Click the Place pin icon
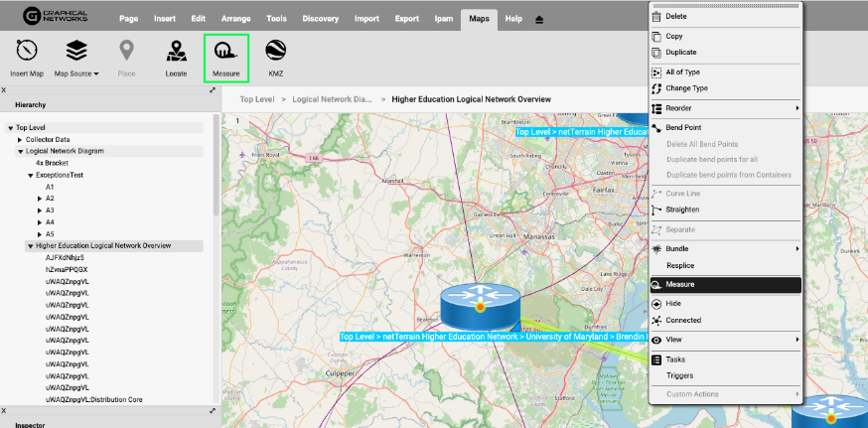The height and width of the screenshot is (428, 868). tap(126, 51)
